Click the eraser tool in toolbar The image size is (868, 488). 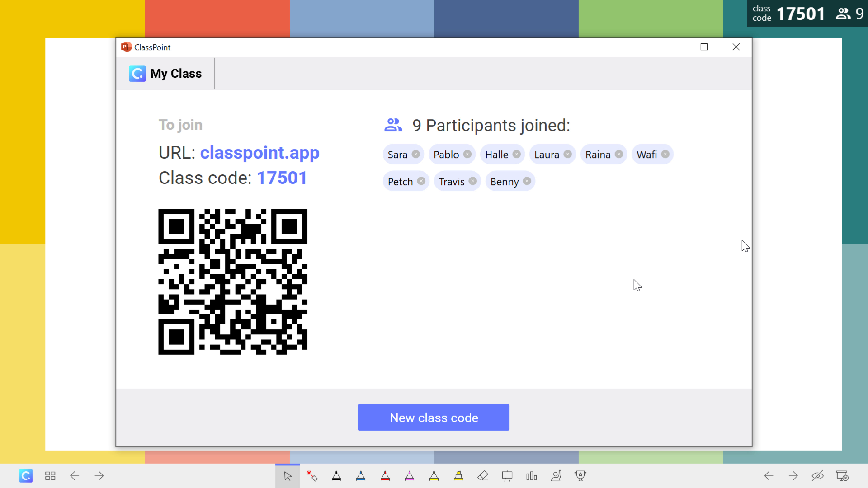pos(483,475)
